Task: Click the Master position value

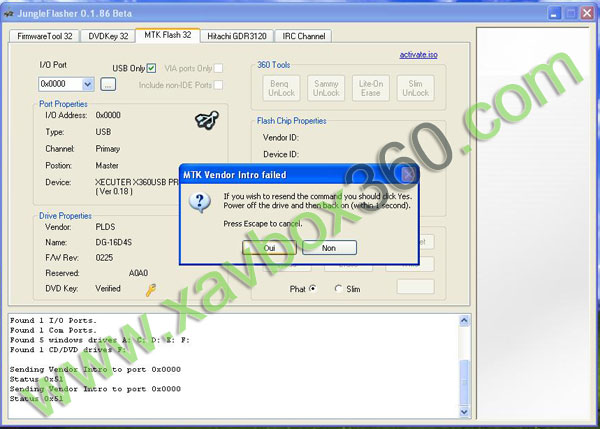Action: (x=107, y=165)
